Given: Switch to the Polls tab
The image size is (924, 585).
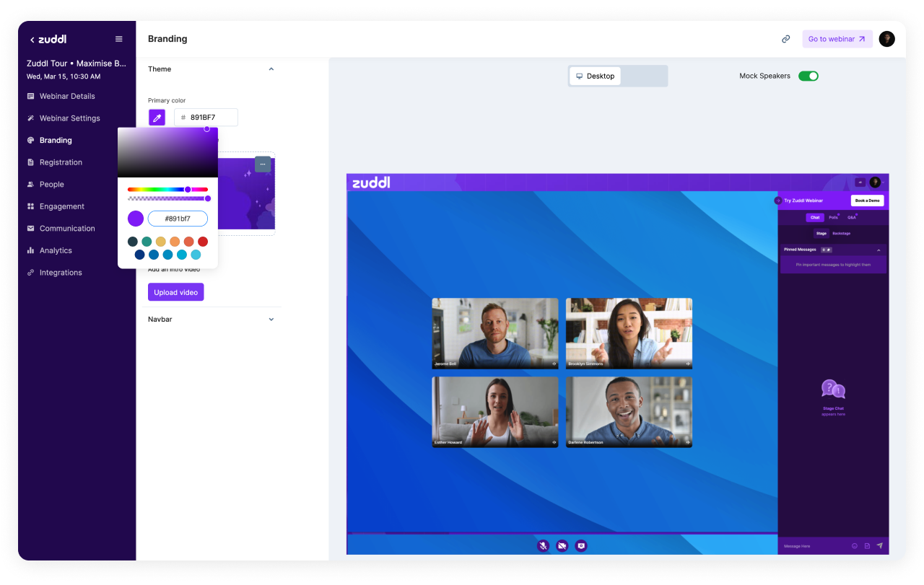Looking at the screenshot, I should [834, 217].
